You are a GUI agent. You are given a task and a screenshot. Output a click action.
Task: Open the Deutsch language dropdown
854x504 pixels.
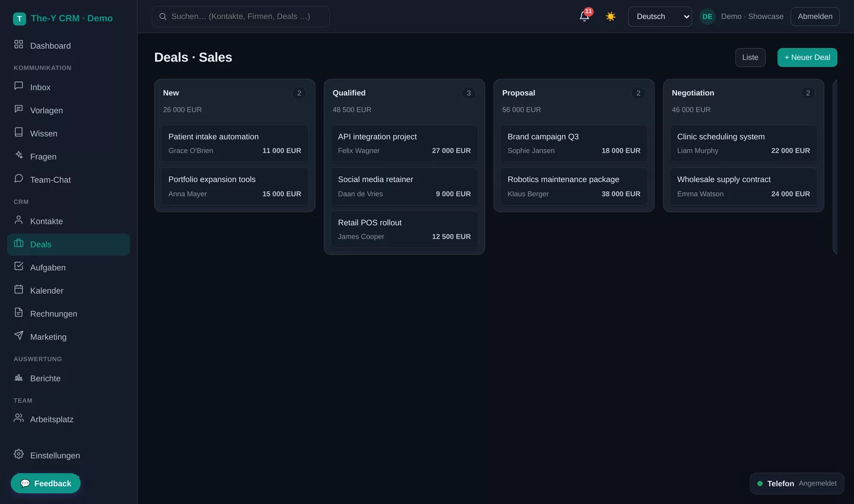click(660, 17)
